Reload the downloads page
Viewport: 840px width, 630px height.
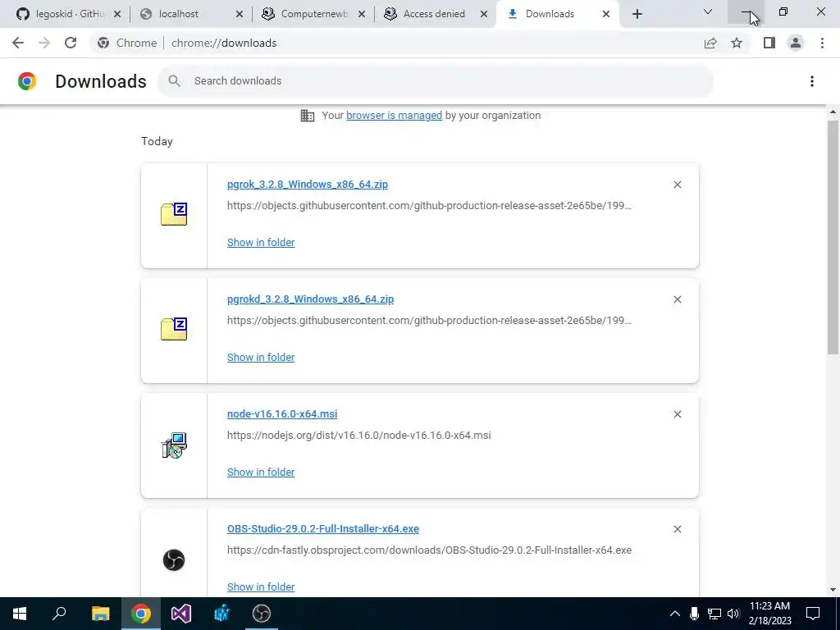pos(71,43)
